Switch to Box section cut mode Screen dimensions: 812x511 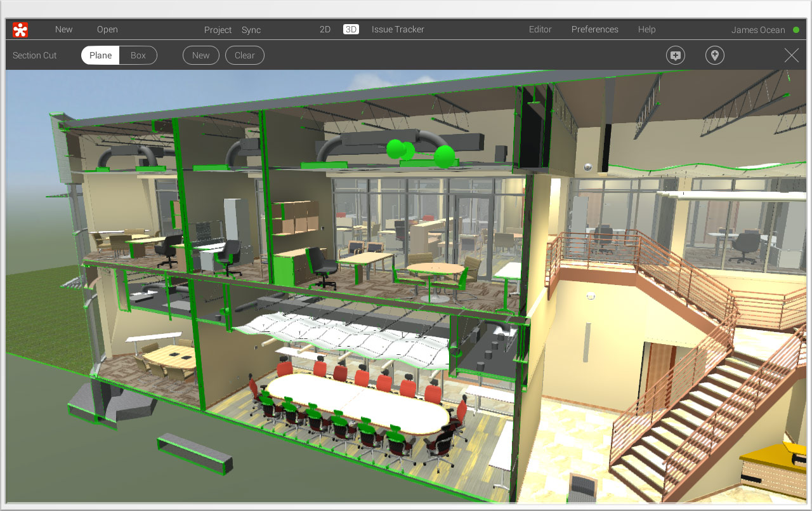[x=138, y=55]
